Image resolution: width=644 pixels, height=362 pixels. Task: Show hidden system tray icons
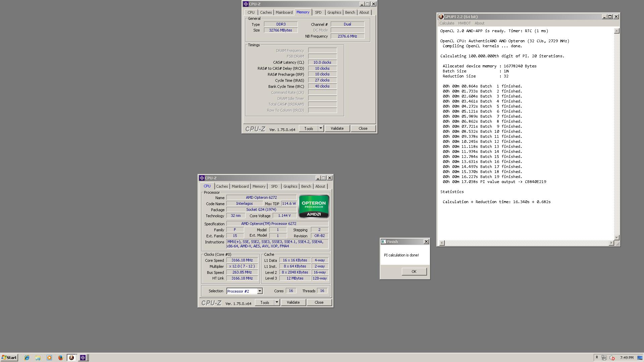597,358
